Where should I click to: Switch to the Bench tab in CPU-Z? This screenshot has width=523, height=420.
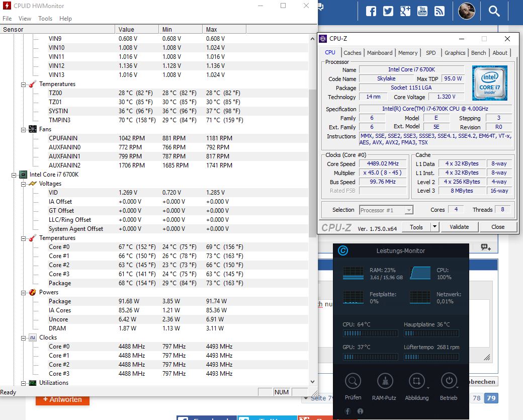pyautogui.click(x=478, y=53)
